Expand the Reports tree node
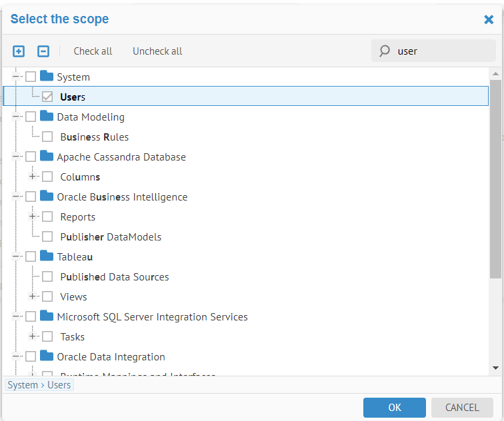The width and height of the screenshot is (504, 421). click(32, 216)
